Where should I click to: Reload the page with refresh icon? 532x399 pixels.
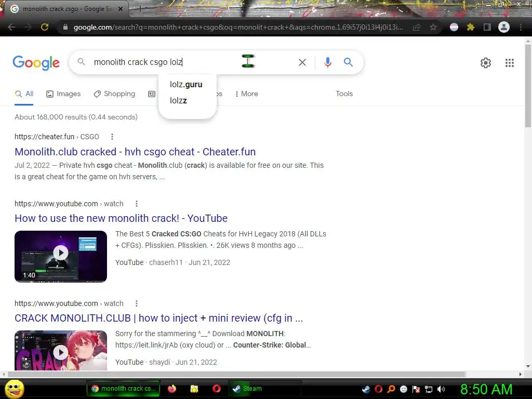[x=45, y=27]
